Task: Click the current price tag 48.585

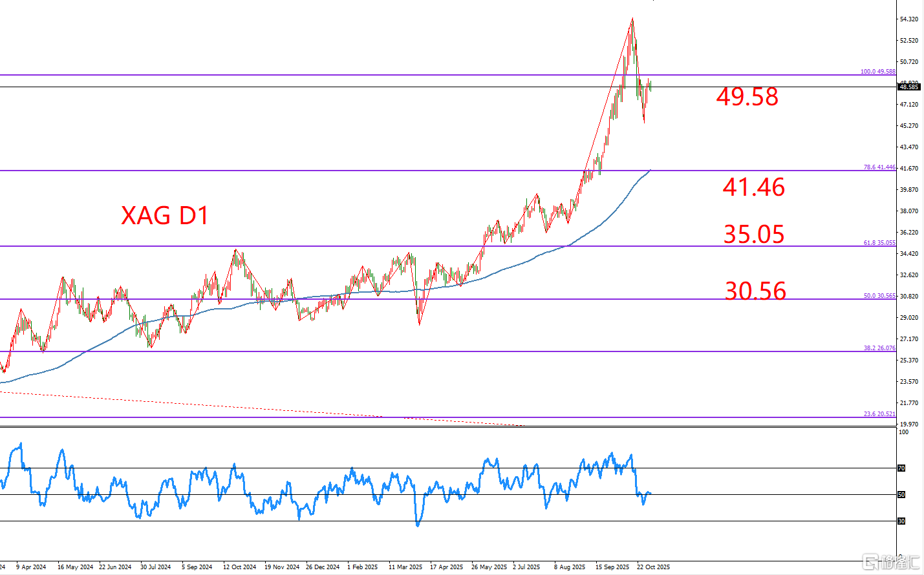Action: [x=908, y=87]
